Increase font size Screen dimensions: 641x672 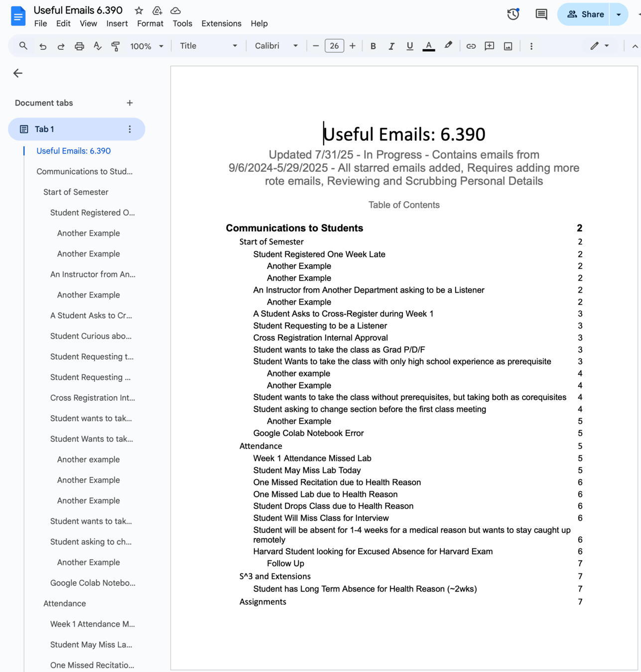[353, 46]
